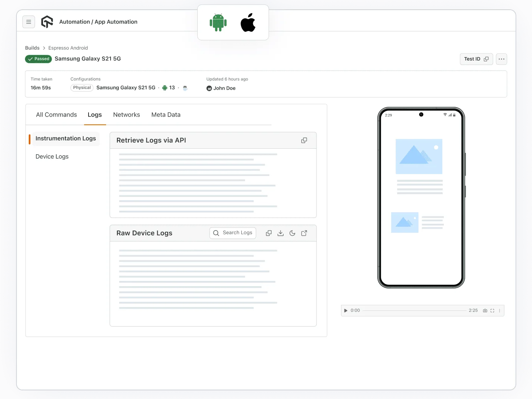
Task: Open the three-dot overflow menu near Test ID
Action: (x=501, y=59)
